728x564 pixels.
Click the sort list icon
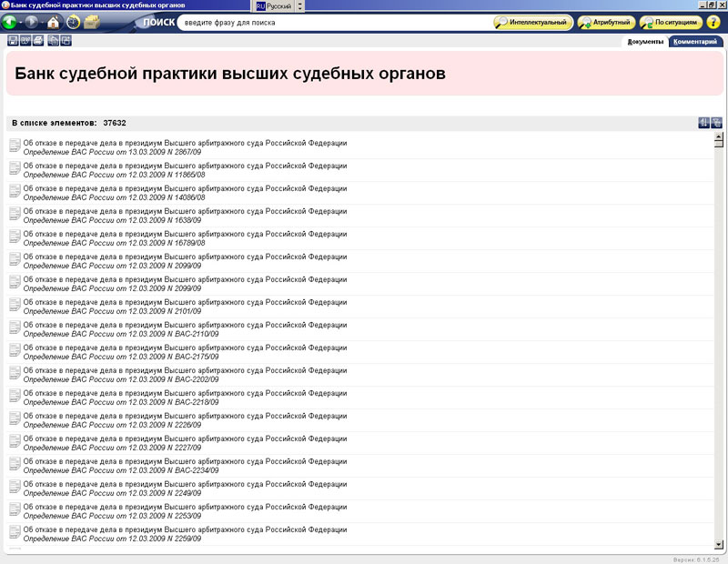703,123
